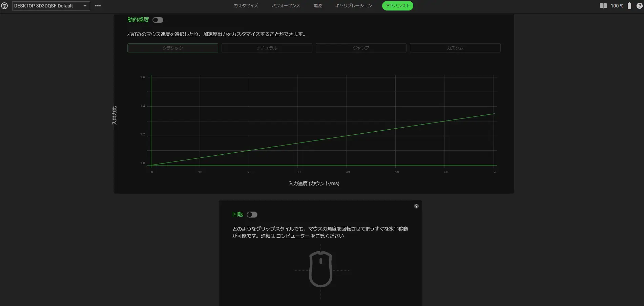
Task: Choose the ナチュラル preset button
Action: coord(267,48)
